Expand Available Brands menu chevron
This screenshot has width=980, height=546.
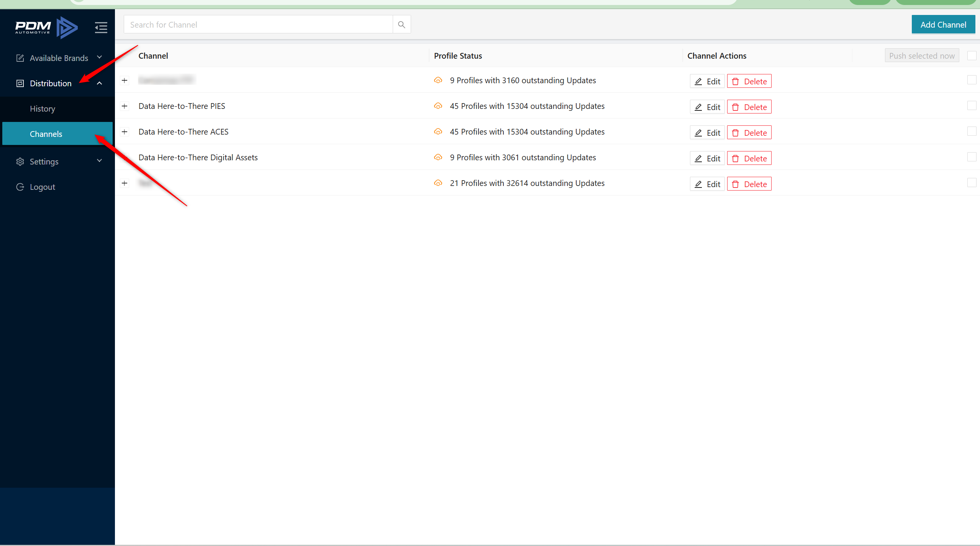tap(100, 58)
